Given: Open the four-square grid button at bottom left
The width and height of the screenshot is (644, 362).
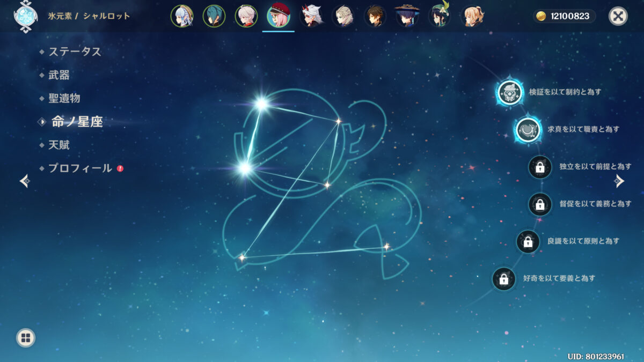Looking at the screenshot, I should tap(25, 338).
